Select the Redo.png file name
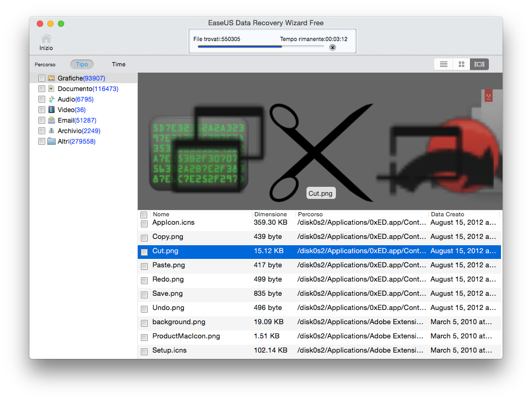The image size is (532, 401). [x=168, y=279]
